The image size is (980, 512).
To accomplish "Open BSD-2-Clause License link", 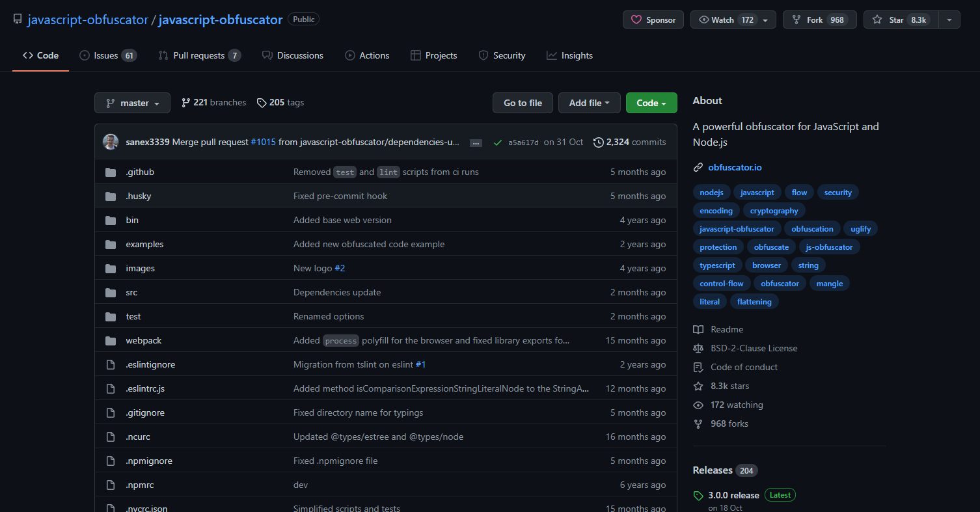I will 754,348.
